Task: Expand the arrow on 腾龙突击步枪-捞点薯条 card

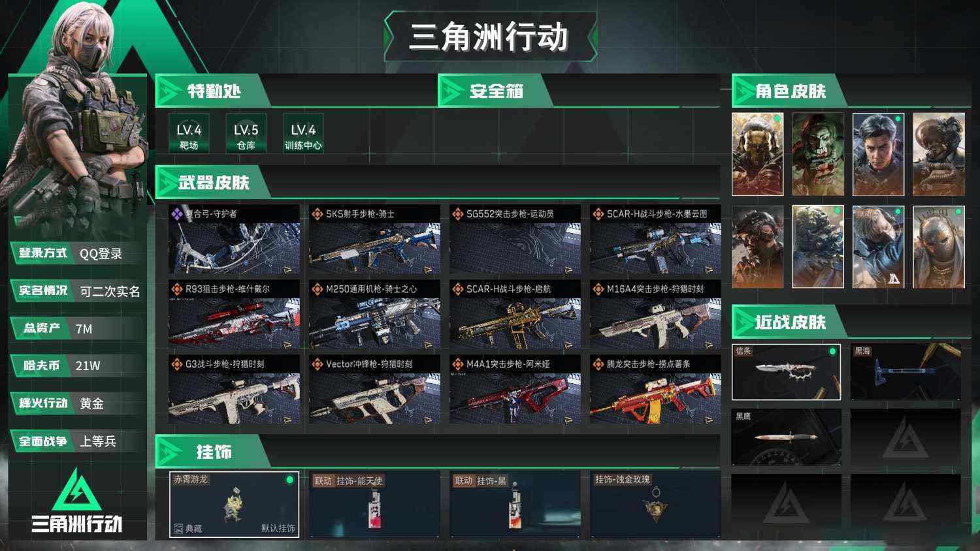Action: [x=709, y=420]
